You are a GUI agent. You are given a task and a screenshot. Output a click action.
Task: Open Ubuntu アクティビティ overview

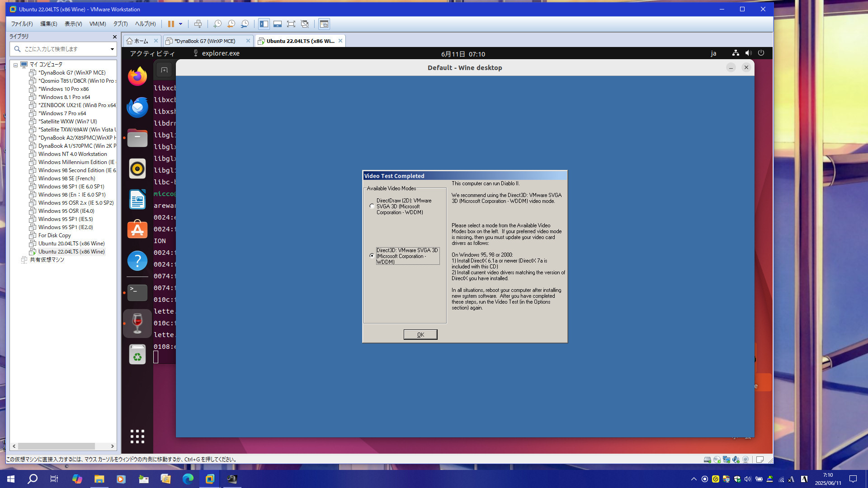click(152, 53)
